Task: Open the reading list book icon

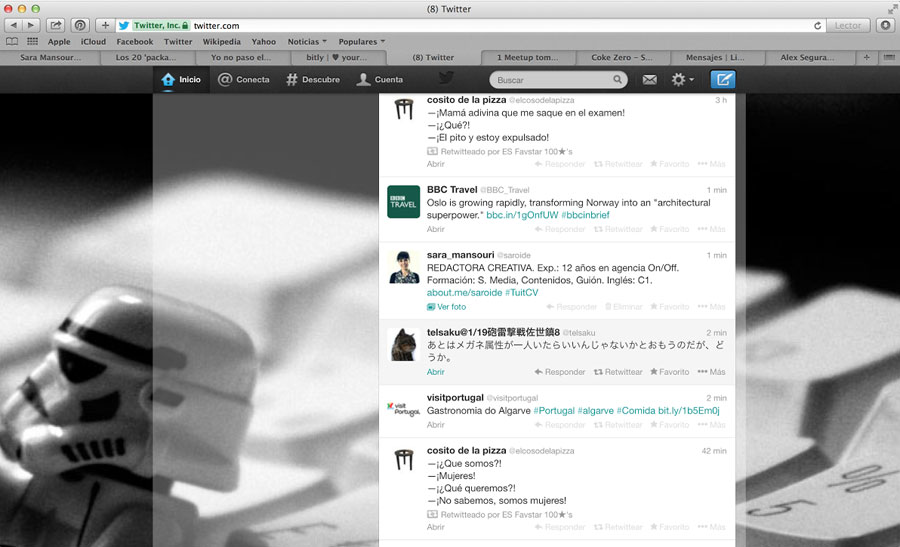Action: 11,41
